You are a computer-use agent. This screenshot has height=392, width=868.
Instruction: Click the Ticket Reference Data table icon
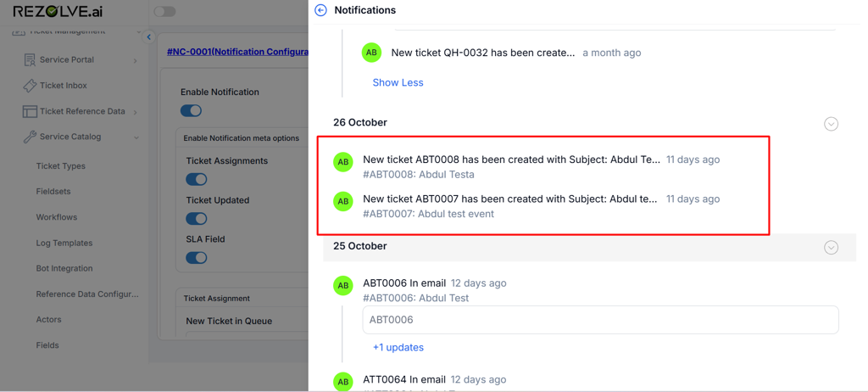point(30,111)
